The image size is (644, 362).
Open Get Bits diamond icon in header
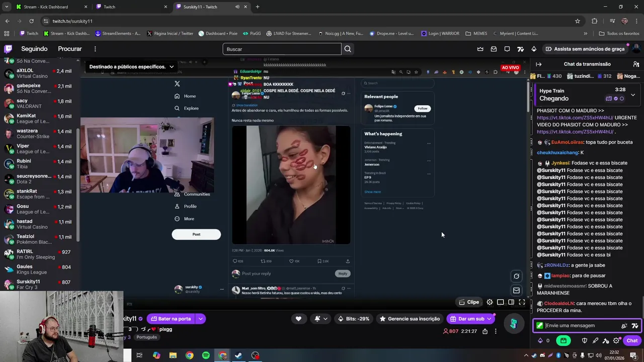tap(534, 49)
